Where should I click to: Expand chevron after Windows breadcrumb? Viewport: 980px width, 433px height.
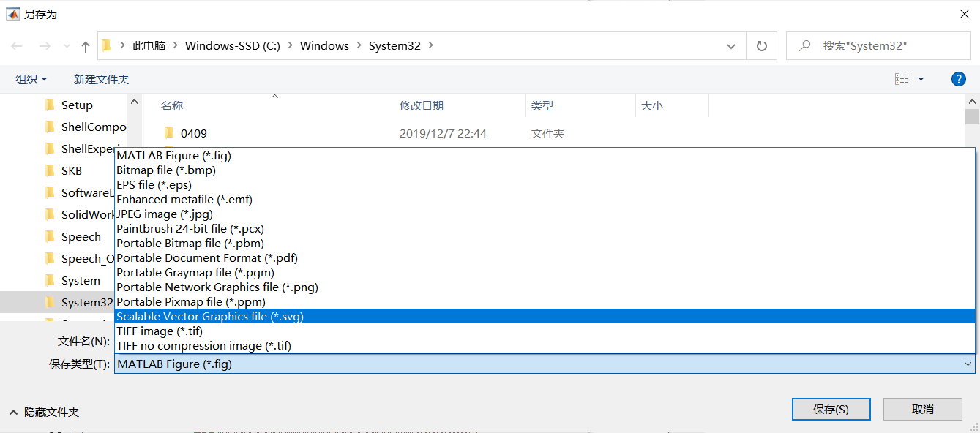[x=359, y=45]
